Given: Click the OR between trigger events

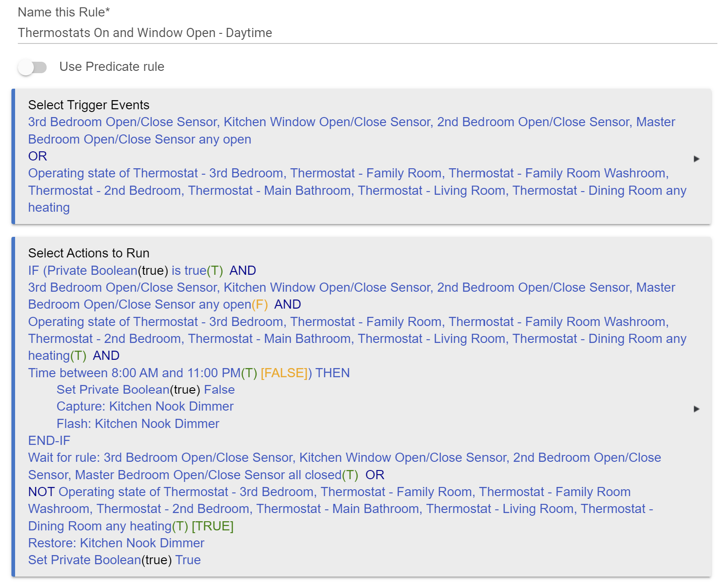Looking at the screenshot, I should point(37,156).
